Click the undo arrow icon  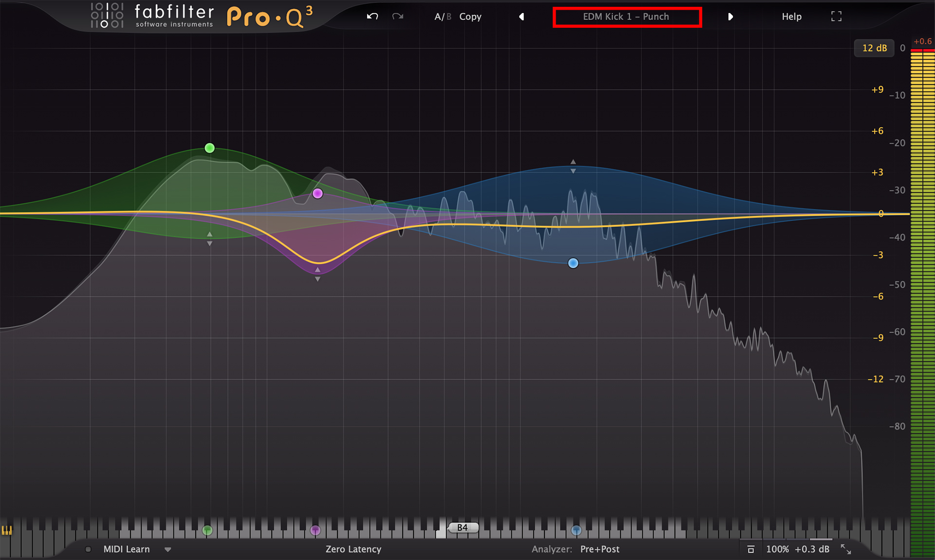[373, 17]
